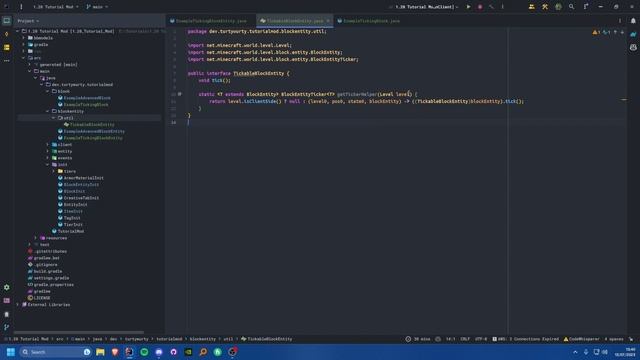This screenshot has height=360, width=640.
Task: Go to previous highlighted error arrow
Action: [616, 32]
